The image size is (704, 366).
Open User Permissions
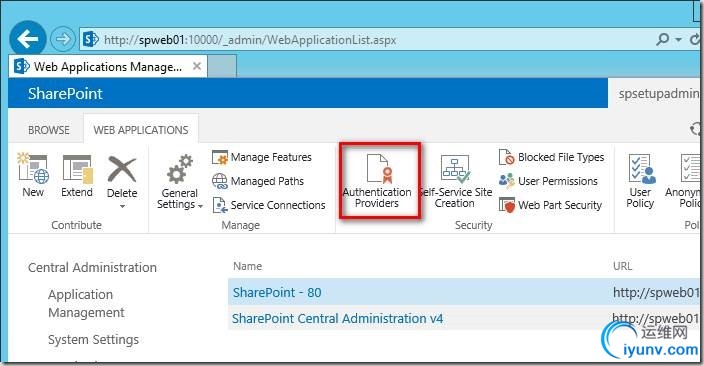coord(548,181)
